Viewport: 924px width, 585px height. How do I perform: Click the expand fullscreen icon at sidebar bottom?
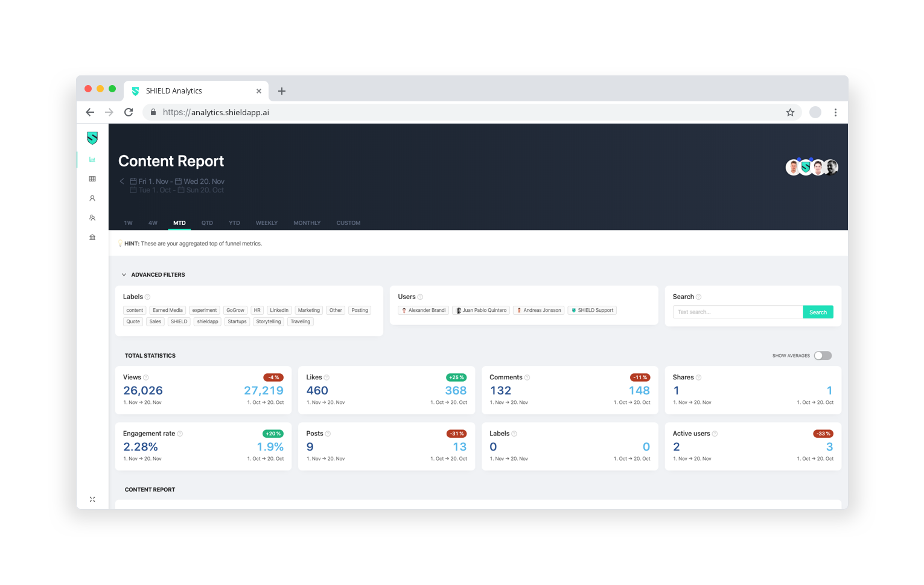pyautogui.click(x=92, y=499)
